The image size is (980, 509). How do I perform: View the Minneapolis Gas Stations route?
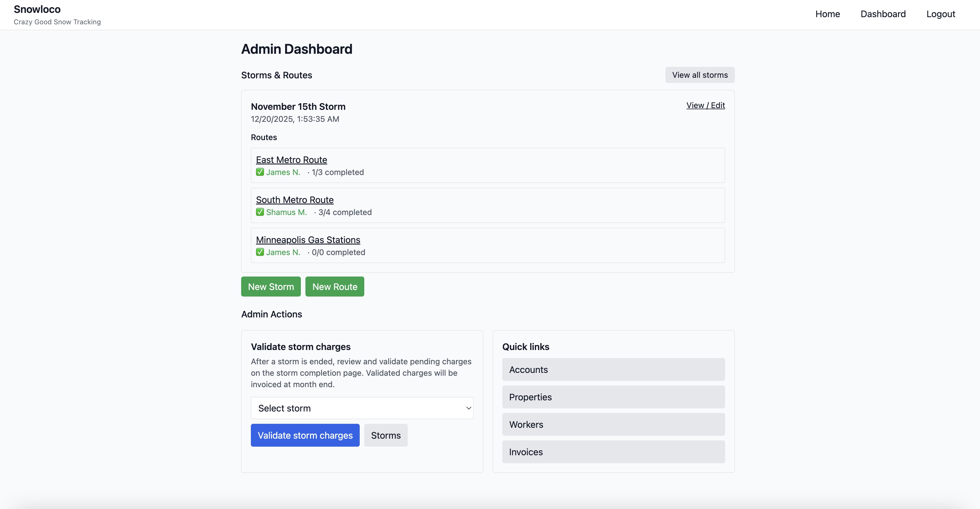tap(308, 240)
